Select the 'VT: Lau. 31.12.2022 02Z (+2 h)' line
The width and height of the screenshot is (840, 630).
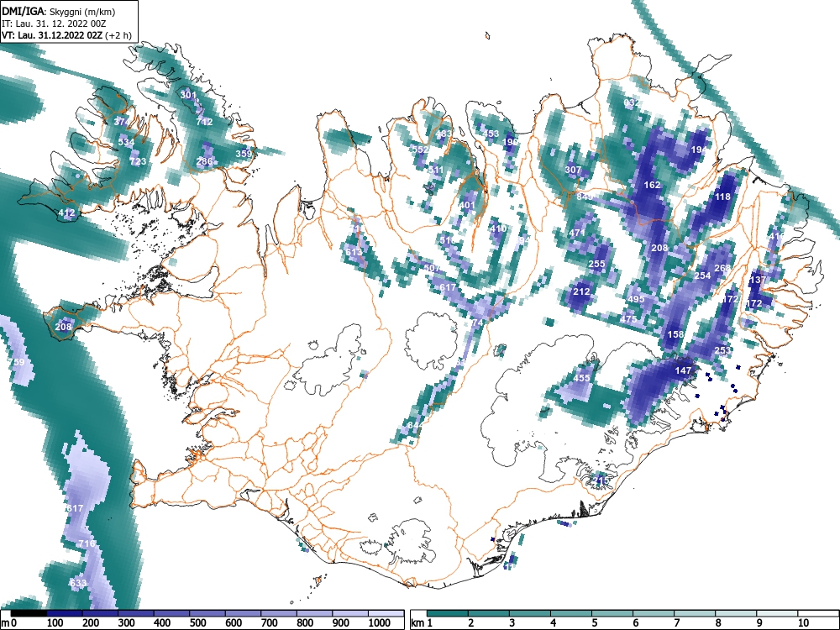(x=66, y=35)
